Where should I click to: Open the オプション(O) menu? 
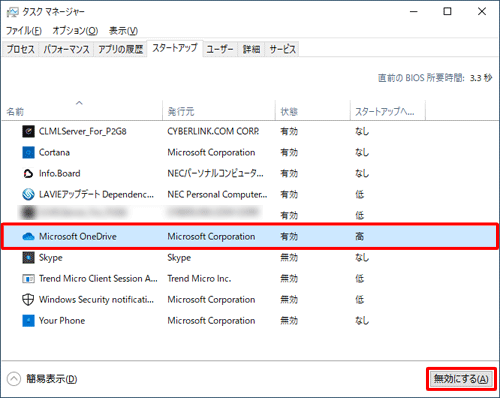(75, 31)
